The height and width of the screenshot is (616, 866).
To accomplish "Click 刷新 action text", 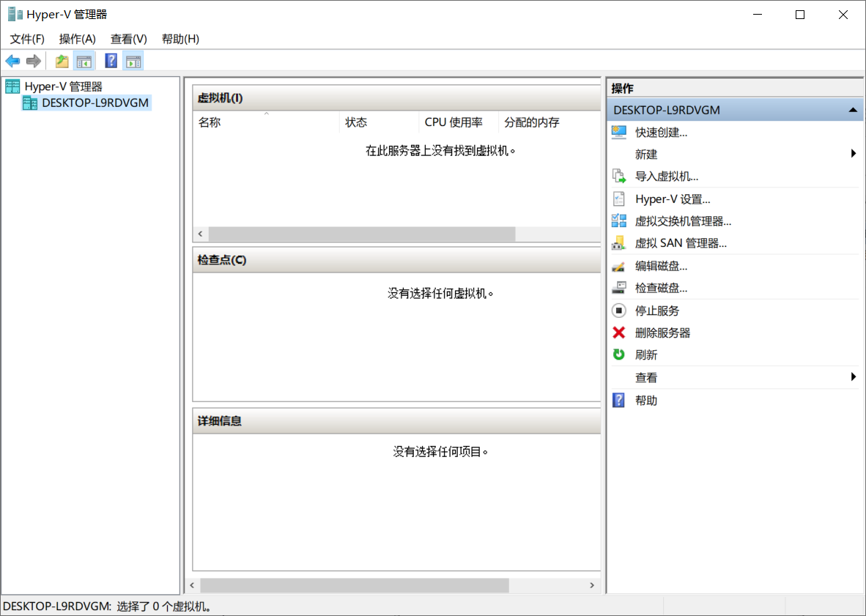I will tap(646, 355).
